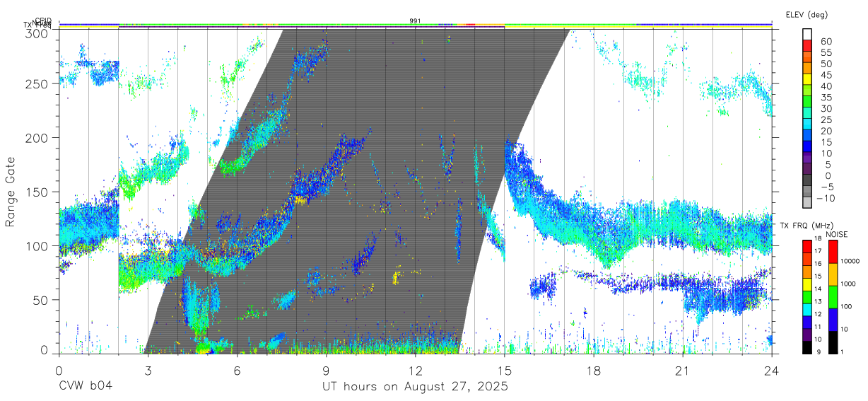
Task: Click the "150" tick label on the Range Gate axis
Action: point(37,192)
